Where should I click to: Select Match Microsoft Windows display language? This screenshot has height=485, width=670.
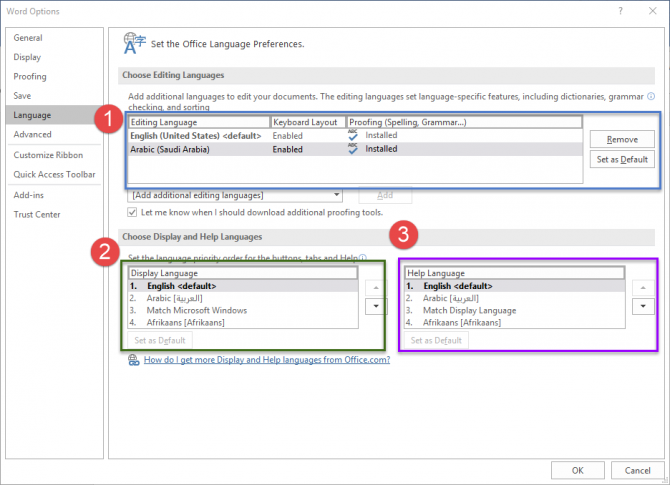(243, 310)
